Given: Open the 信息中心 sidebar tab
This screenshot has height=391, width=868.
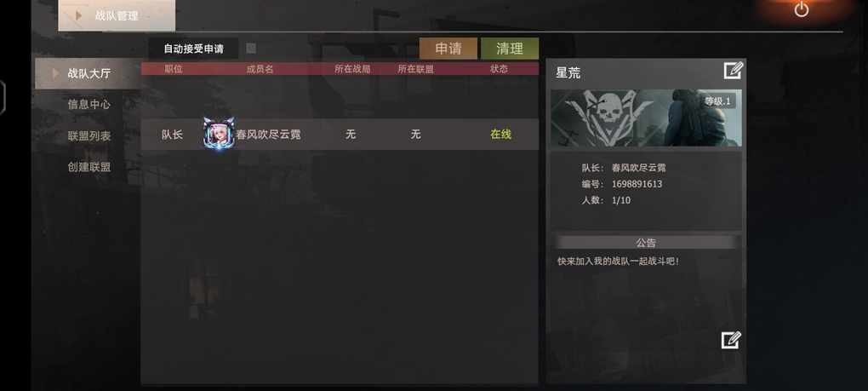Looking at the screenshot, I should point(89,104).
